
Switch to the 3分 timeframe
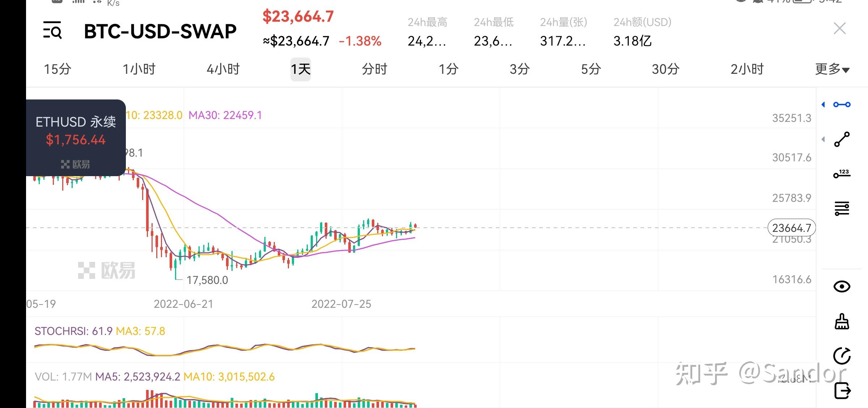pyautogui.click(x=519, y=69)
